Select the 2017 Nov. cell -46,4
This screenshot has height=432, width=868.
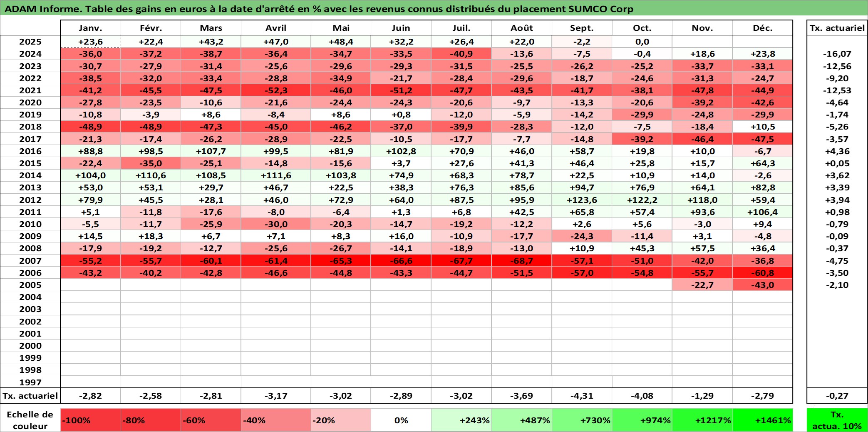click(702, 139)
